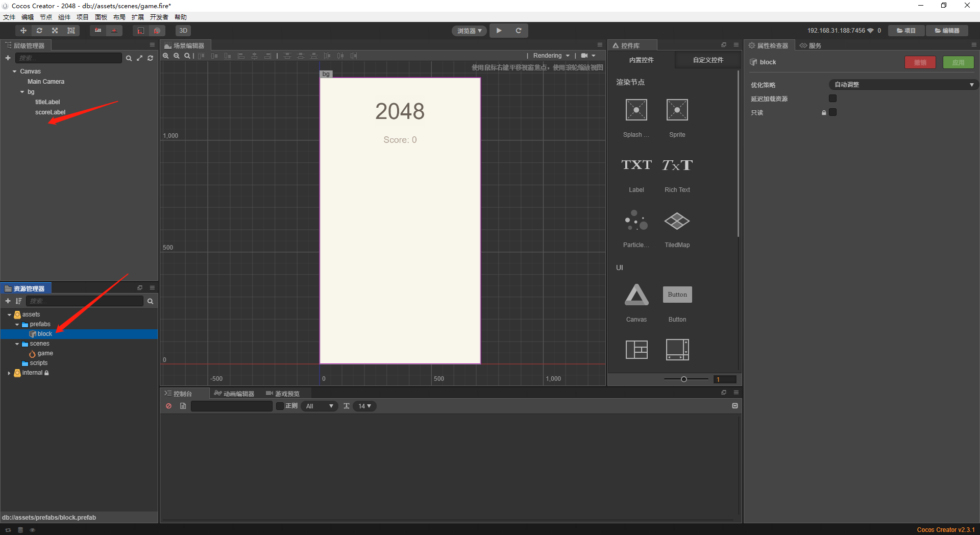Image resolution: width=980 pixels, height=535 pixels.
Task: Select the Rotate transform tool
Action: click(x=39, y=31)
